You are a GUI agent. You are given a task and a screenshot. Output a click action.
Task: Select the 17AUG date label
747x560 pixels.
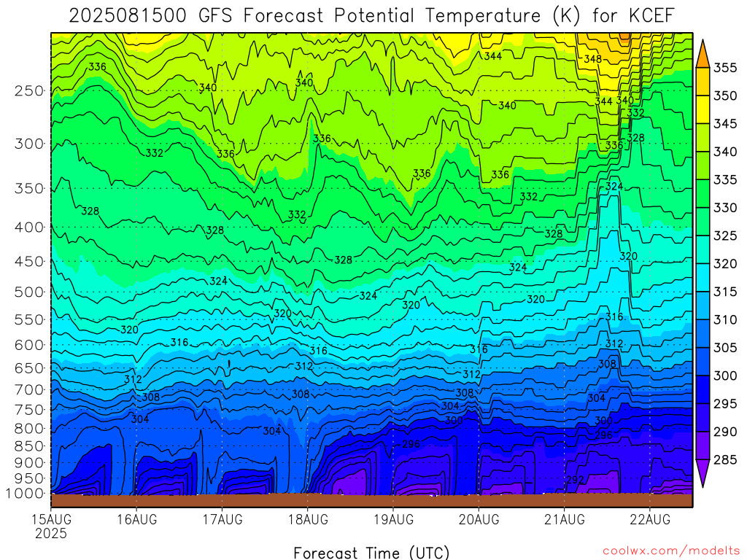pyautogui.click(x=222, y=519)
